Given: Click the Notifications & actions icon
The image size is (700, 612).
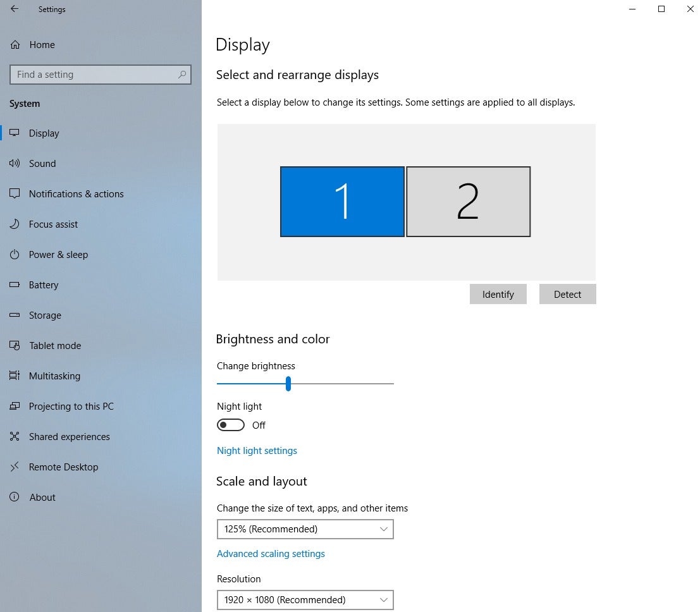Looking at the screenshot, I should click(15, 193).
